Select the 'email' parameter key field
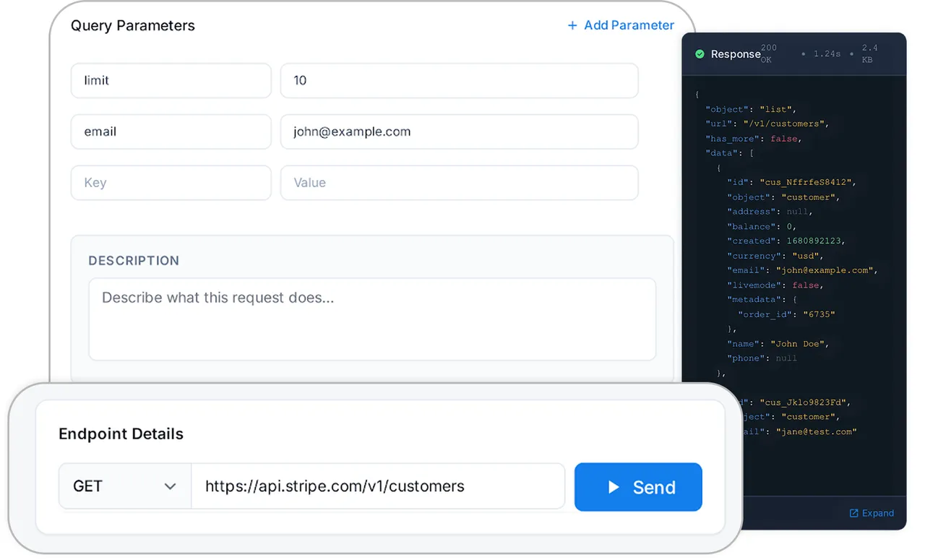This screenshot has height=560, width=925. 171,132
